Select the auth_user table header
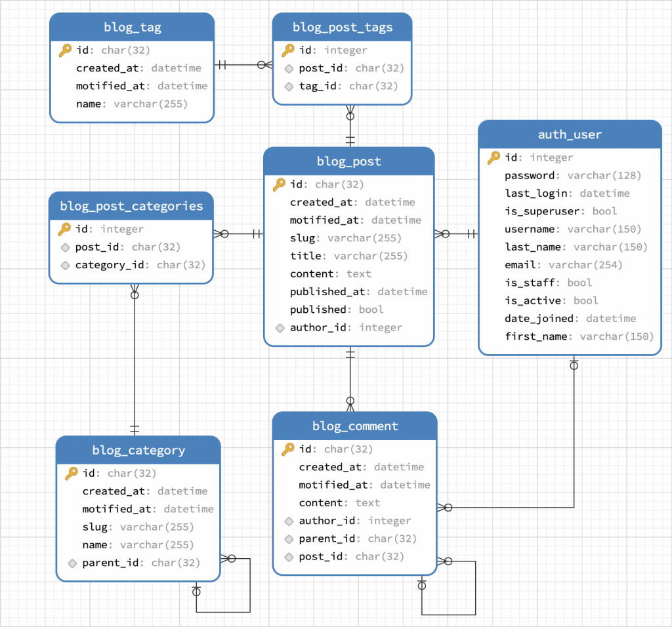This screenshot has width=672, height=627. [x=570, y=134]
